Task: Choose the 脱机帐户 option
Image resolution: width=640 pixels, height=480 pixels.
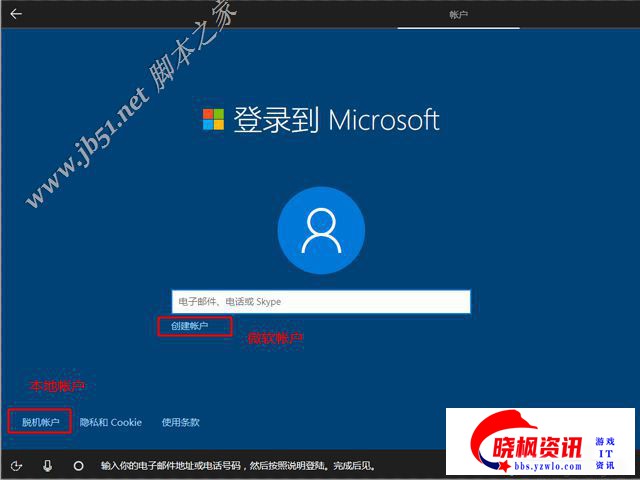Action: pyautogui.click(x=40, y=422)
